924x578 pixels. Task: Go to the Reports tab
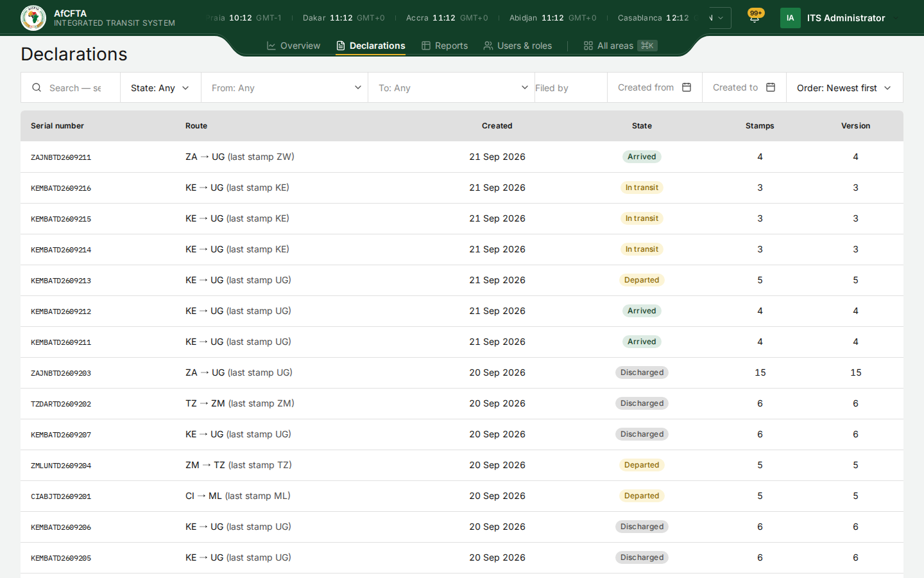pos(445,46)
